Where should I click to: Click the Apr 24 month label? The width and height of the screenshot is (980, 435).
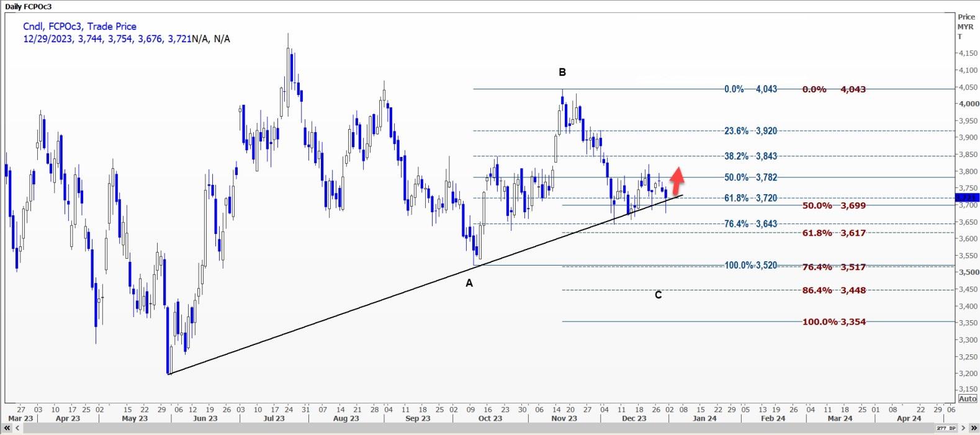909,418
